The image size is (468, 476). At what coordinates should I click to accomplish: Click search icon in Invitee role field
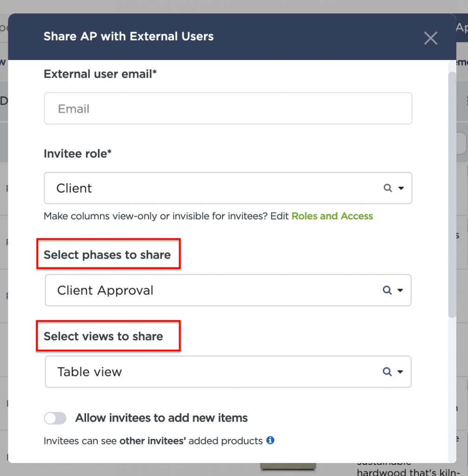tap(388, 188)
